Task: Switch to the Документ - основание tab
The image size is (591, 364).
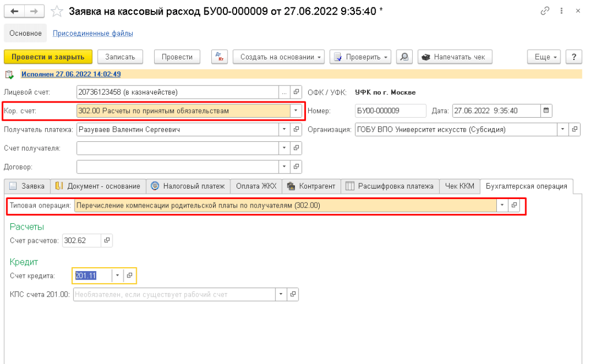Action: [x=98, y=186]
